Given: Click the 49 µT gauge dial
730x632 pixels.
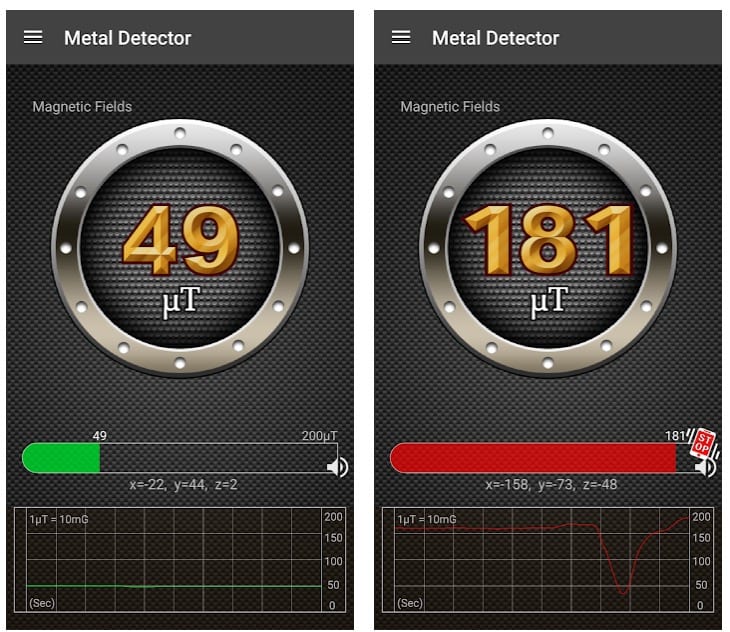Looking at the screenshot, I should point(180,248).
